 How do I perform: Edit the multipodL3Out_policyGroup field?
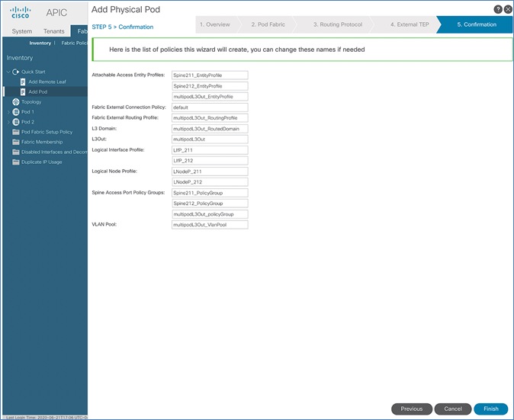click(210, 214)
